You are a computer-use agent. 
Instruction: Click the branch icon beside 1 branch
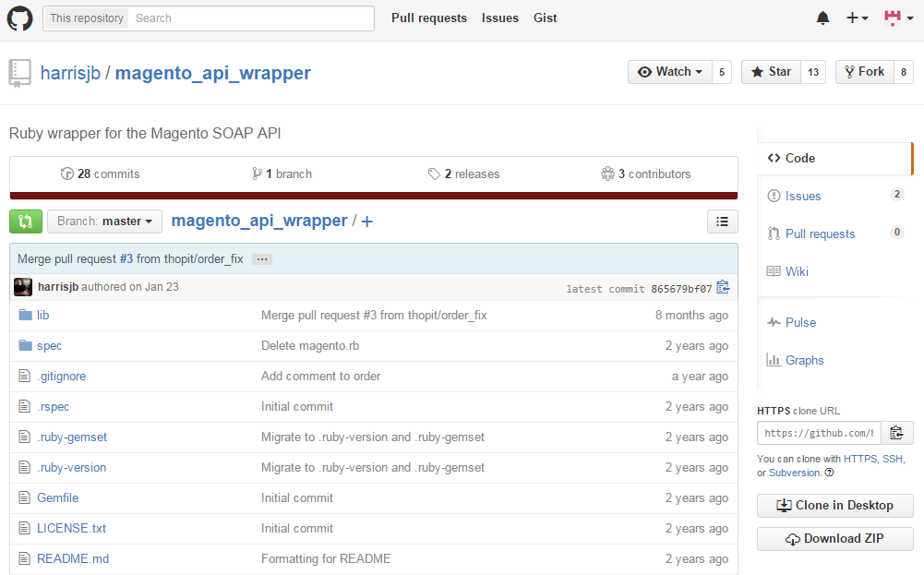coord(257,174)
